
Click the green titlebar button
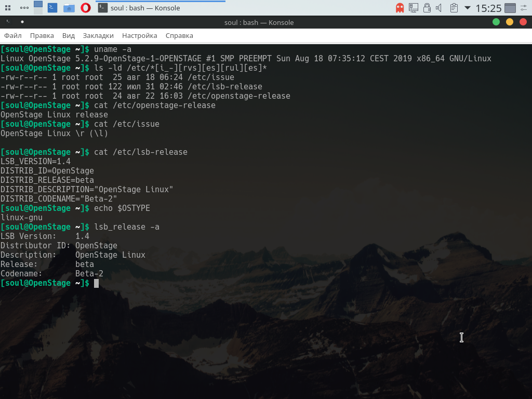[x=496, y=22]
